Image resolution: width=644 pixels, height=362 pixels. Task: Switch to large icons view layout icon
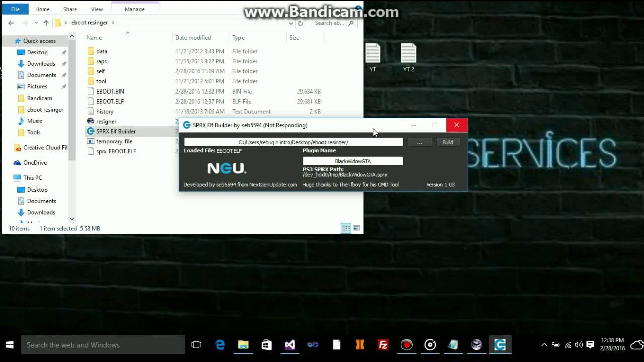356,228
